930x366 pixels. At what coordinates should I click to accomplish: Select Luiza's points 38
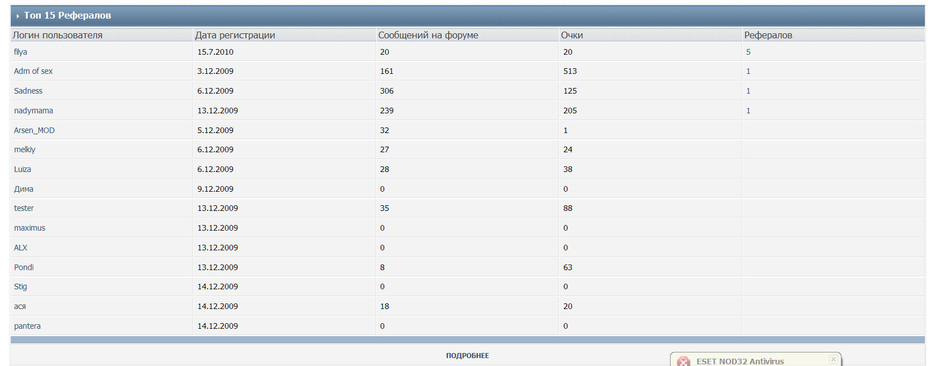[x=568, y=169]
